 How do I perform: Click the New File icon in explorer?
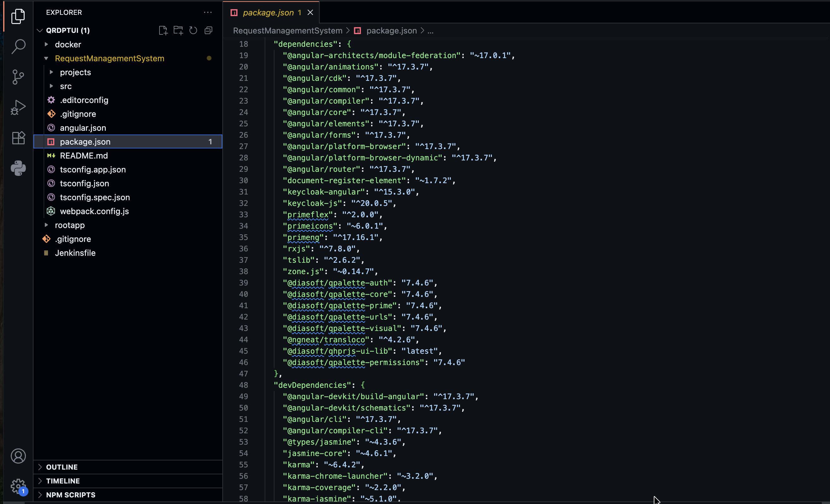(163, 31)
